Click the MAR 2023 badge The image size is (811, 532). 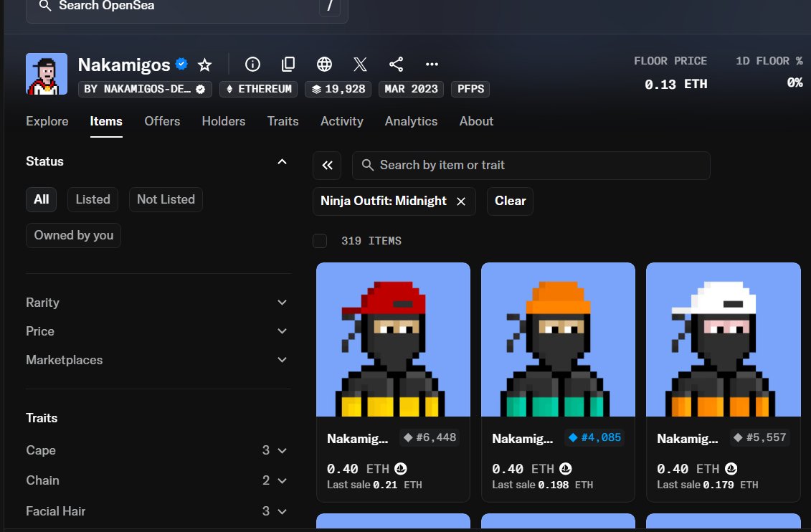coord(411,89)
